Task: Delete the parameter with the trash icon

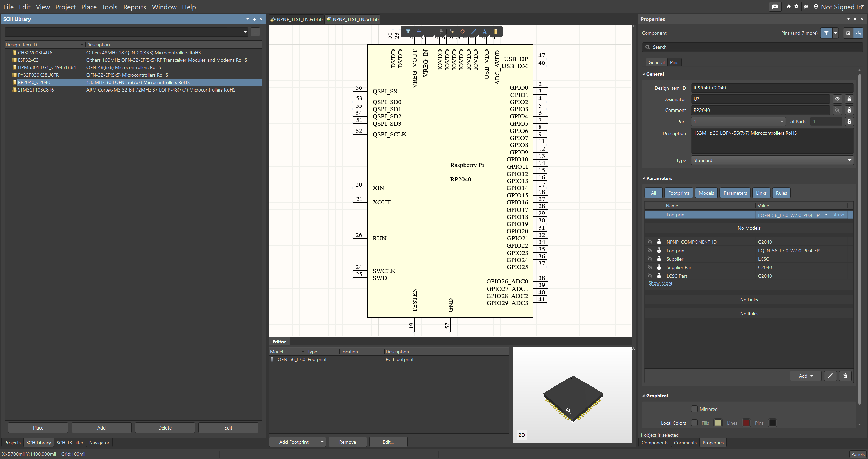Action: tap(845, 376)
